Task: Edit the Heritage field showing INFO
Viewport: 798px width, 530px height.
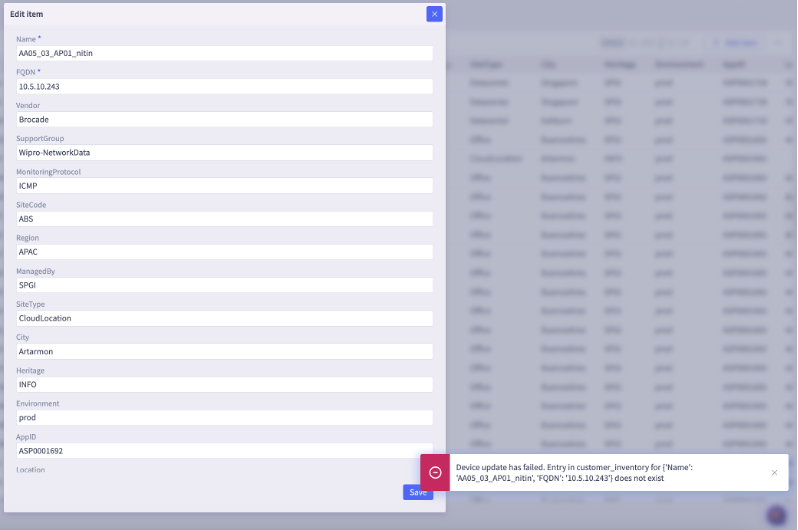Action: [x=224, y=384]
